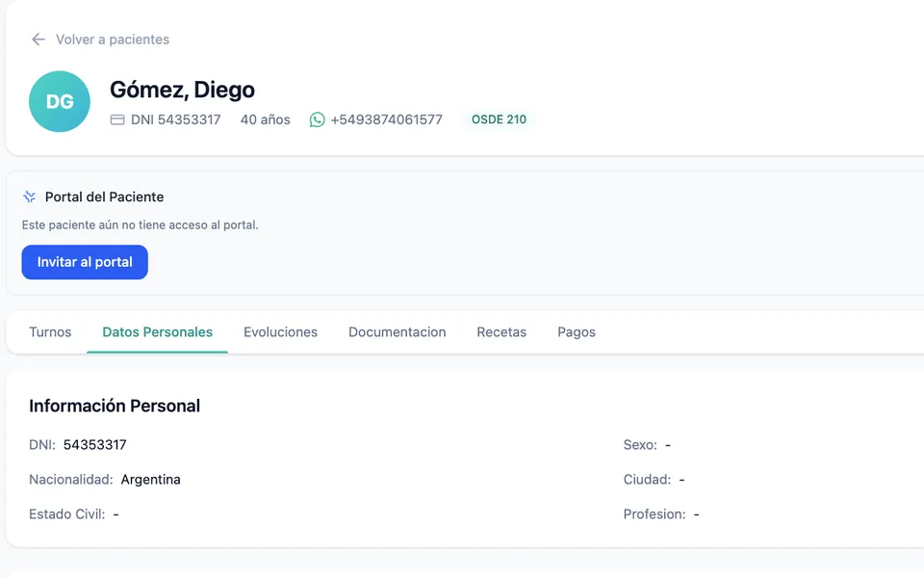This screenshot has height=578, width=924.
Task: Click the Portal del Paciente sparkle icon
Action: click(x=30, y=197)
